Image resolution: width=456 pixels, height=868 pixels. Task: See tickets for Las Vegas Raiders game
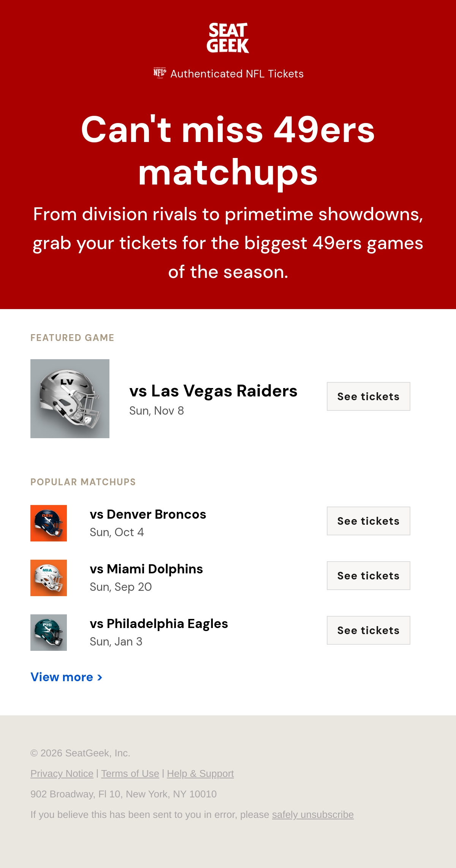(369, 396)
